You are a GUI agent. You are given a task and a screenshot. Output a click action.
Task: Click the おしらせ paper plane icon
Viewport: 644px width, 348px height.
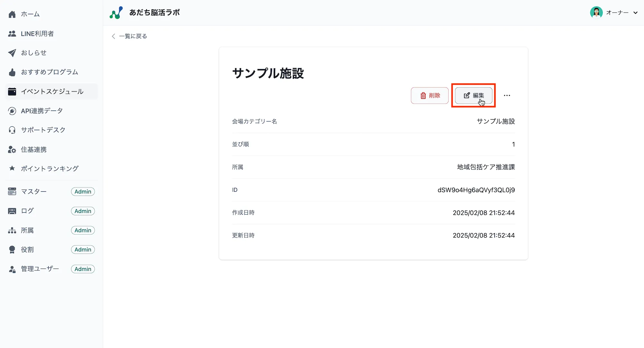tap(12, 53)
